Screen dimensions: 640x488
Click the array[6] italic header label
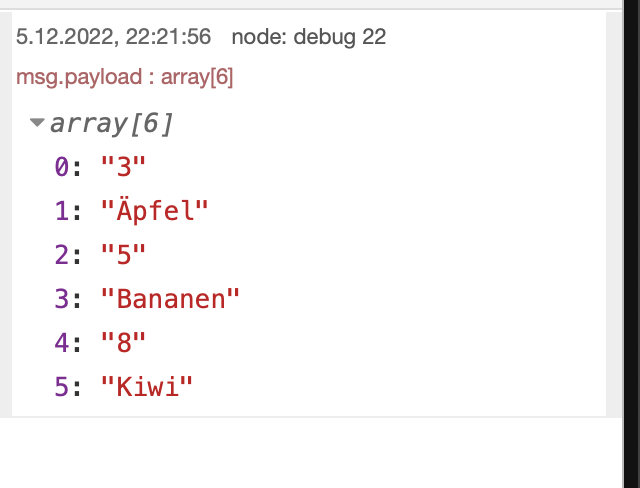click(111, 124)
